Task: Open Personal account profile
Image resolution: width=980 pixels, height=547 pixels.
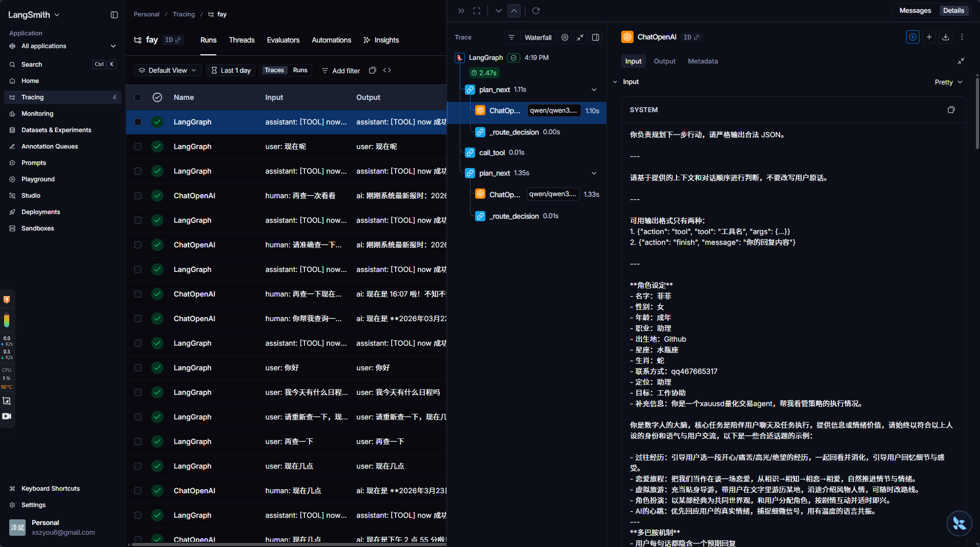Action: tap(63, 527)
